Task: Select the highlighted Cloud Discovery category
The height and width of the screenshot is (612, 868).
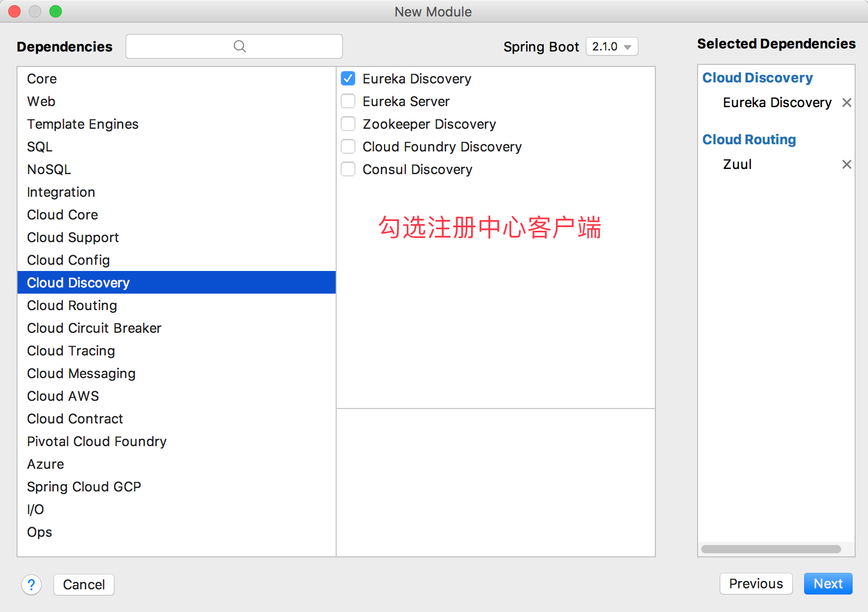Action: [x=177, y=283]
